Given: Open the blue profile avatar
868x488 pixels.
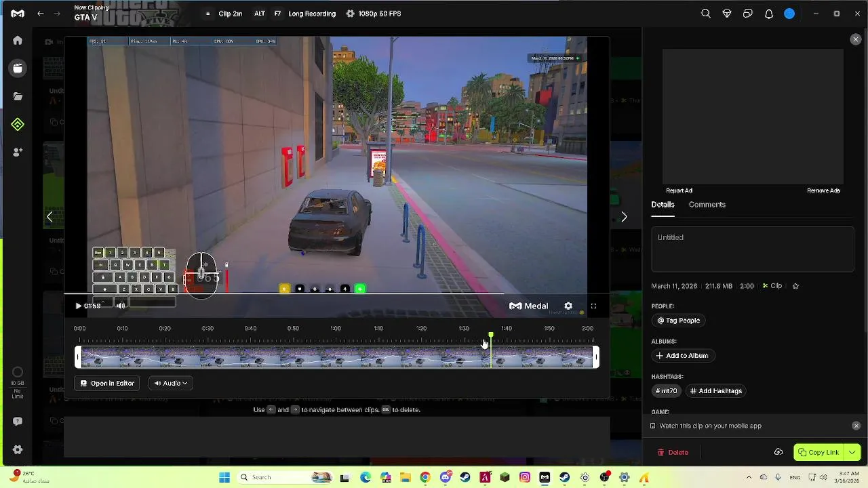Looking at the screenshot, I should 789,14.
